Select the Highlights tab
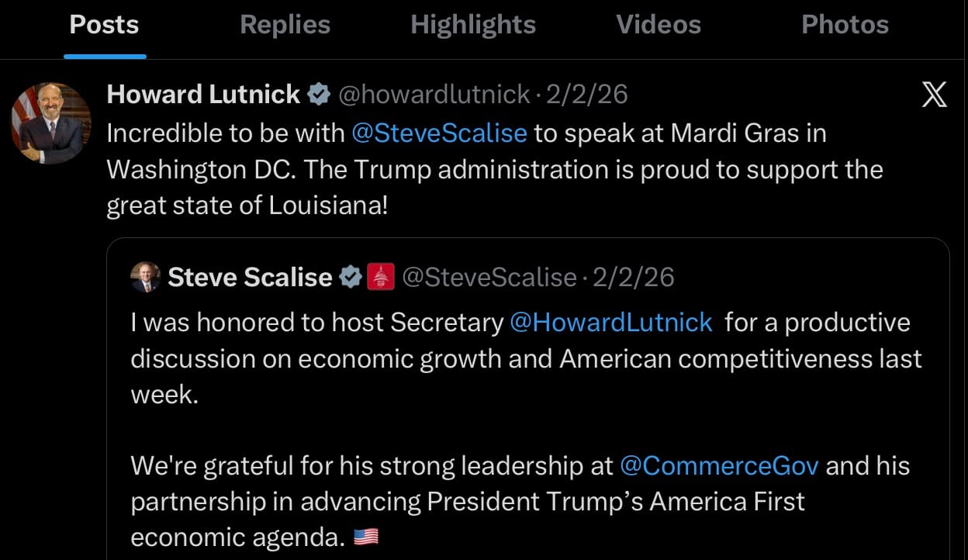 click(x=472, y=25)
